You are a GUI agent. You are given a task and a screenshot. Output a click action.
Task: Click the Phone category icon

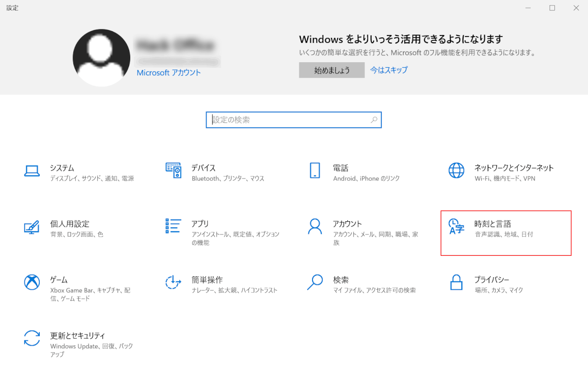coord(315,171)
